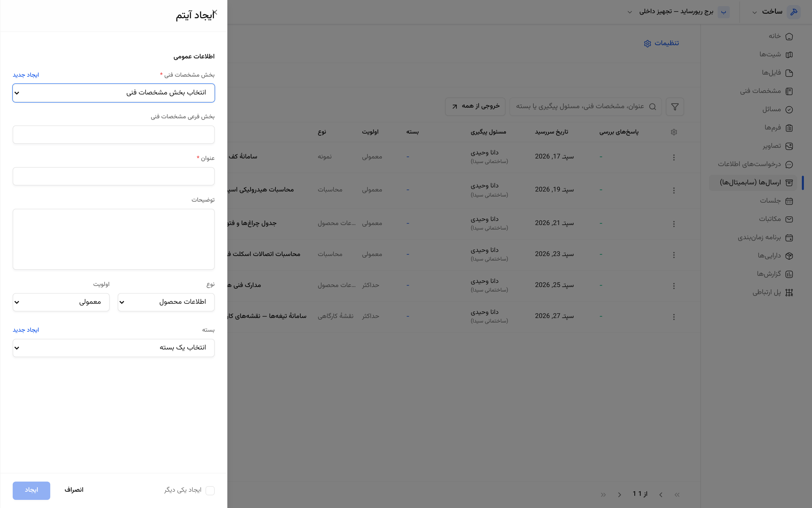Viewport: 812px width, 508px height.
Task: Open the اولویت dropdown showing معمولی
Action: (x=61, y=302)
